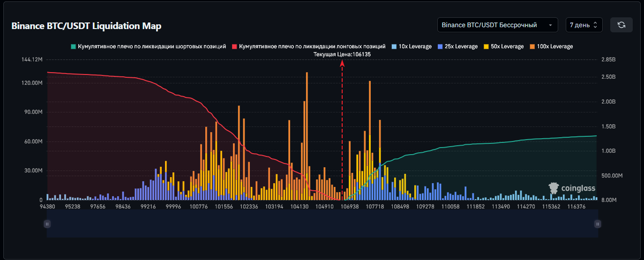Click the green short-liquidation legend color swatch
This screenshot has height=260, width=644.
click(73, 46)
